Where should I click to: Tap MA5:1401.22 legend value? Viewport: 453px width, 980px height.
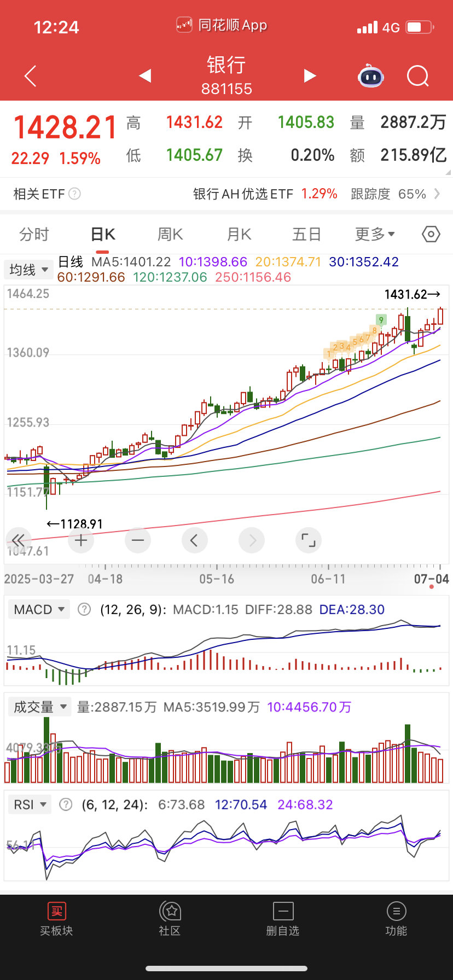(131, 262)
